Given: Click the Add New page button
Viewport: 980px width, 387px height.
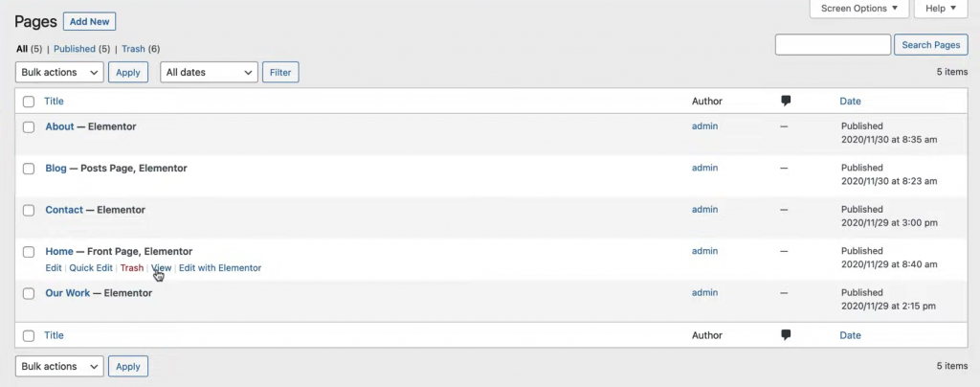Looking at the screenshot, I should (90, 21).
